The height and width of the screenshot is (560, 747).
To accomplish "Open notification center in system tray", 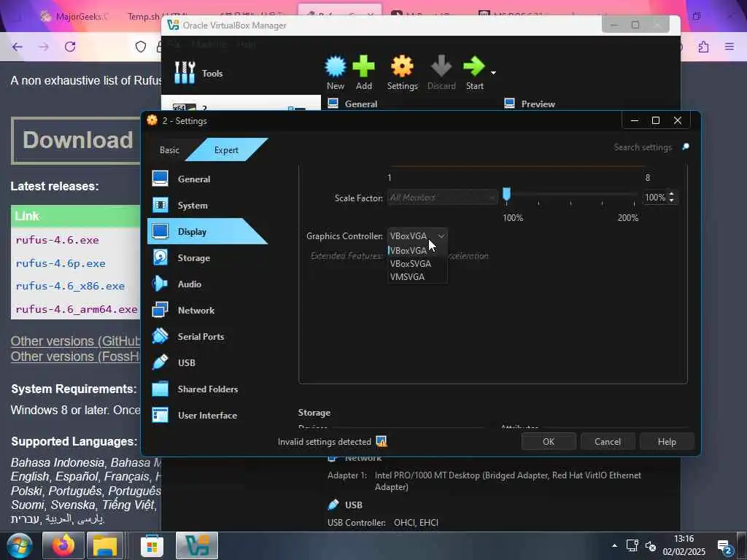I will 724,547.
